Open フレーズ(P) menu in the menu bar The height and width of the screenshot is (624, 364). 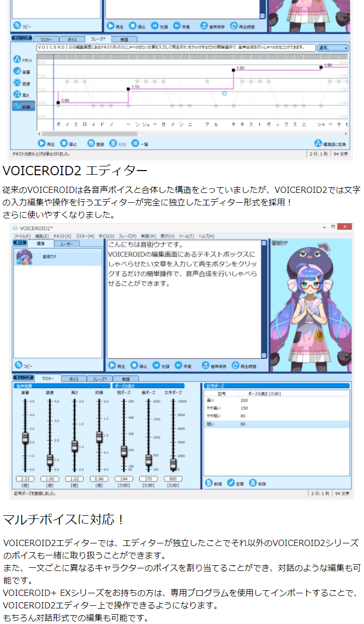tap(127, 236)
